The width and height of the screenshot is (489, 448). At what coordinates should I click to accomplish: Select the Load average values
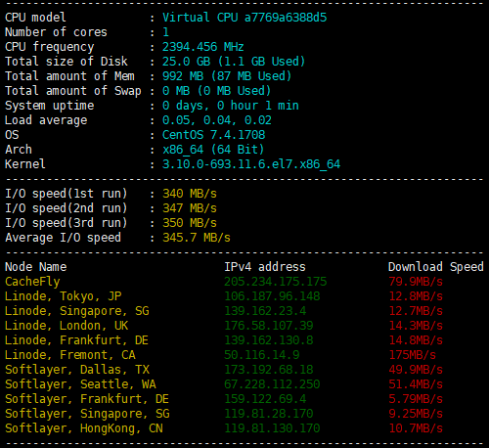pos(217,120)
